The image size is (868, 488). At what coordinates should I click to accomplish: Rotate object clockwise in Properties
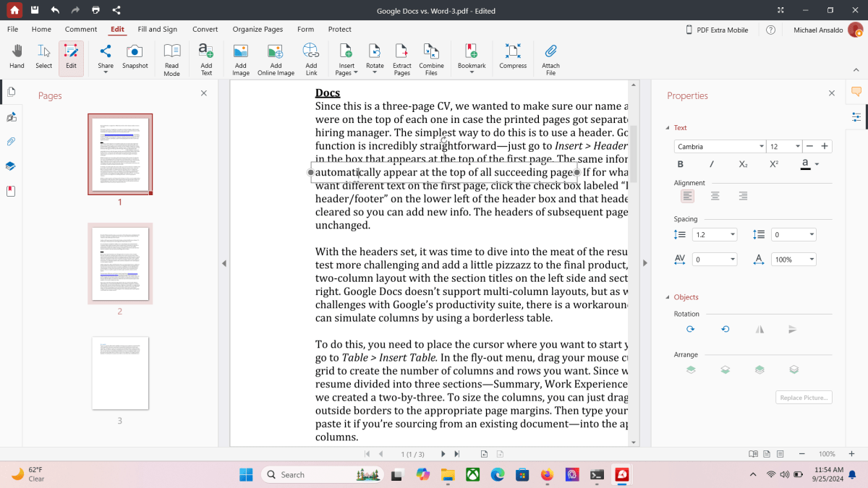(x=690, y=329)
